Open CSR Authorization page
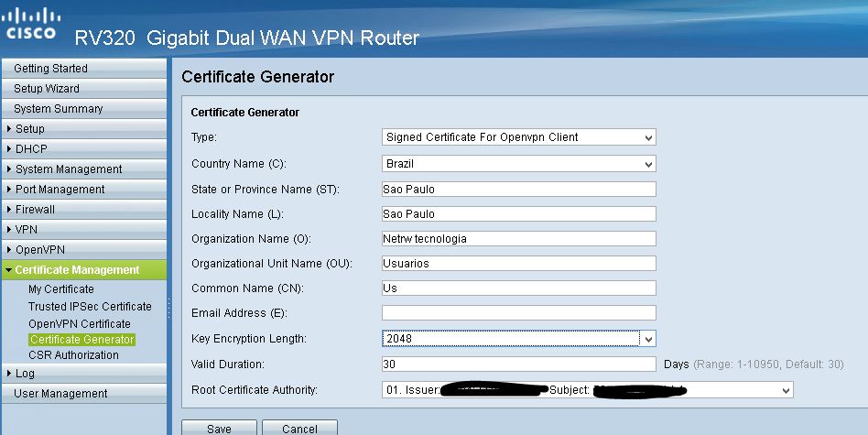Viewport: 868px width, 435px height. tap(73, 354)
